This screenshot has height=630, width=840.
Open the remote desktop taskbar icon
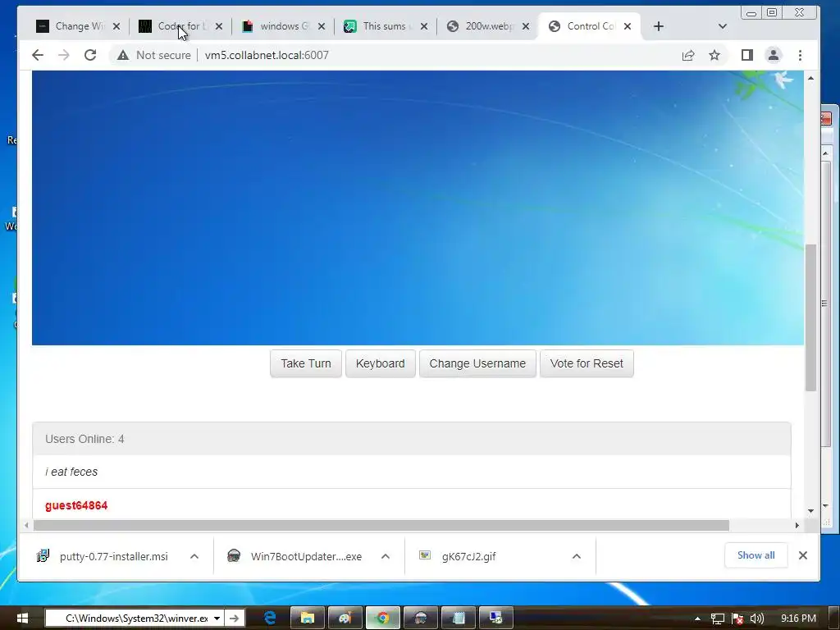tap(496, 619)
